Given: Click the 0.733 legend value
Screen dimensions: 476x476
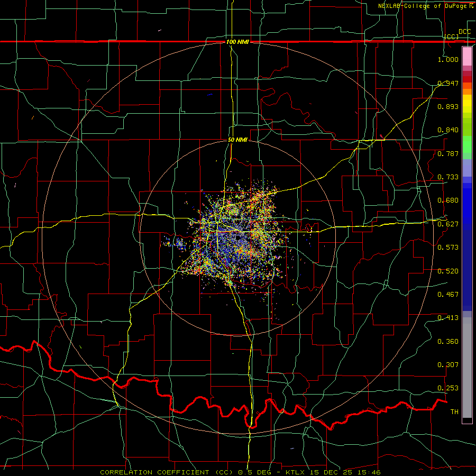Looking at the screenshot, I should [448, 177].
